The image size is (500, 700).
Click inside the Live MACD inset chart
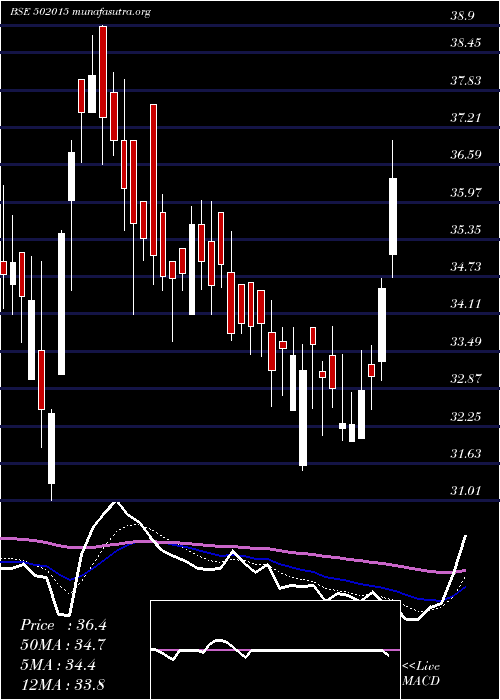(275, 650)
